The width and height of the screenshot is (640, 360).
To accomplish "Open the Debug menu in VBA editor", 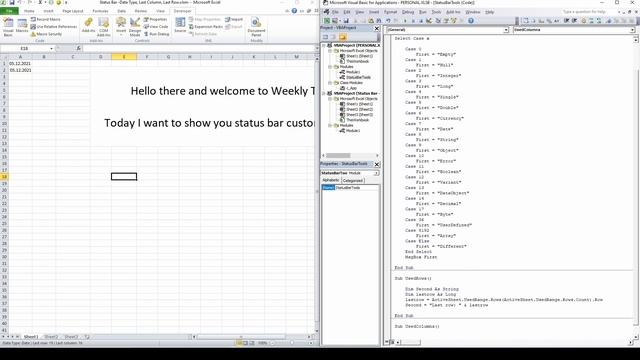I will [x=408, y=12].
